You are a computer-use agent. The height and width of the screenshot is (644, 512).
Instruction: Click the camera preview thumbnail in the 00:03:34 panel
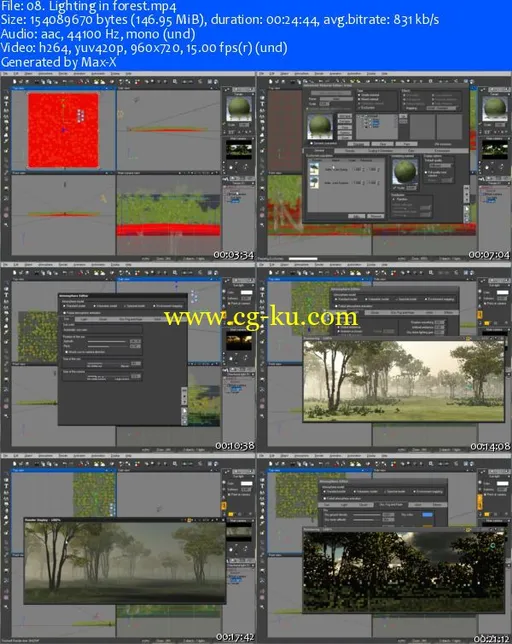point(239,150)
